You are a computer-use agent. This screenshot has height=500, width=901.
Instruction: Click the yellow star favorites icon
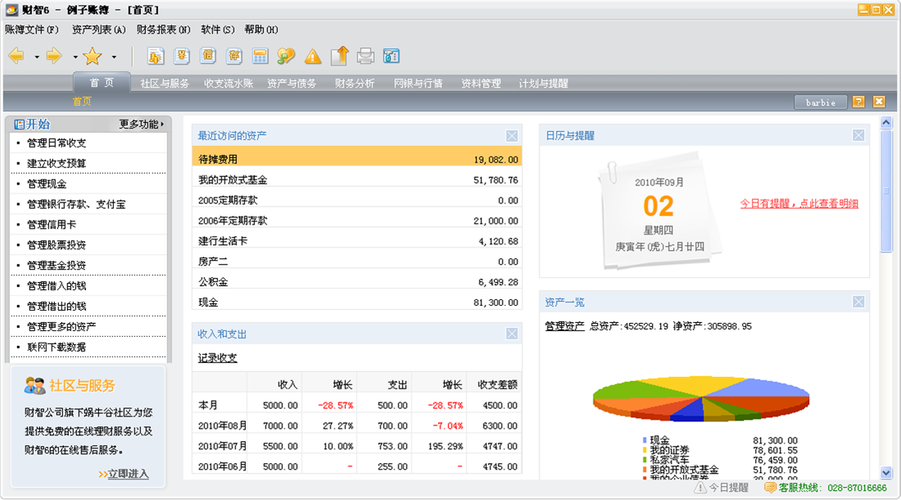pos(92,56)
